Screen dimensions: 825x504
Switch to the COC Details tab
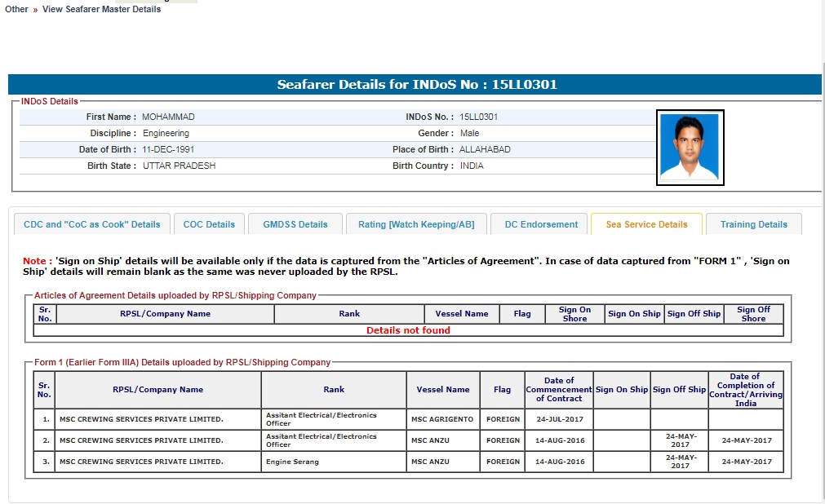pyautogui.click(x=209, y=224)
